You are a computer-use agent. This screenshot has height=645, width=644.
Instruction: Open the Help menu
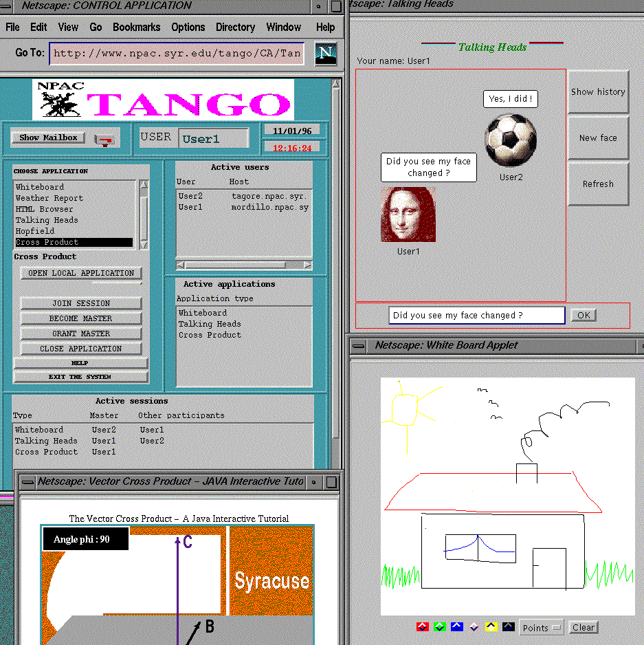(x=325, y=27)
